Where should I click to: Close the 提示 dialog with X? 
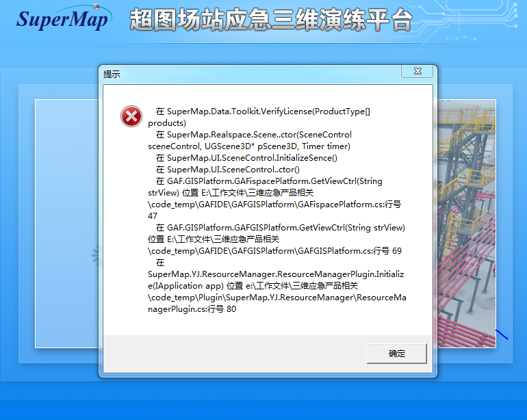417,71
